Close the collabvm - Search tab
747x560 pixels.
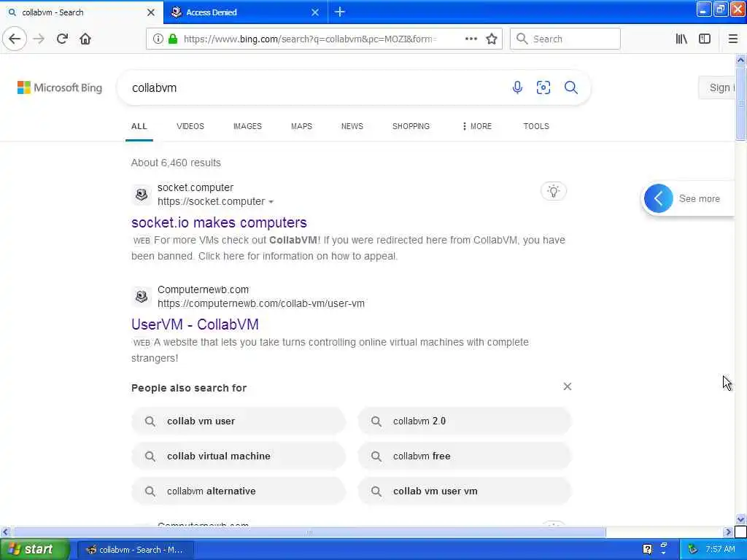pyautogui.click(x=150, y=12)
